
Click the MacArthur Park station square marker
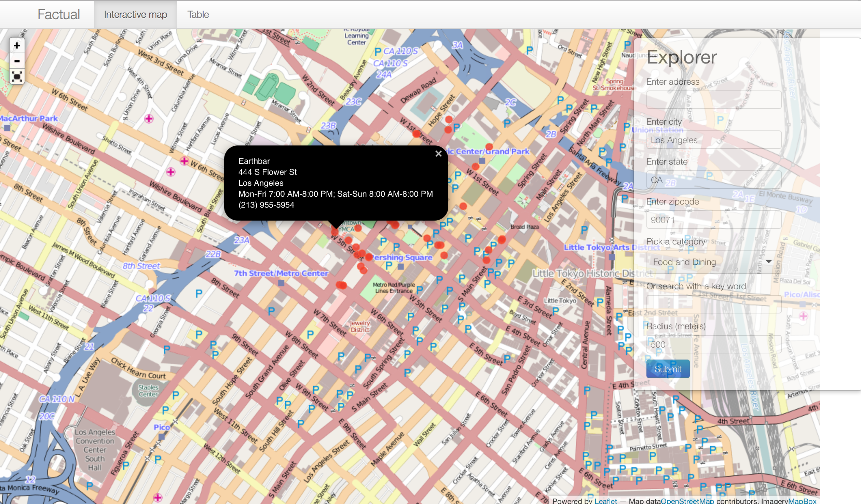7,128
